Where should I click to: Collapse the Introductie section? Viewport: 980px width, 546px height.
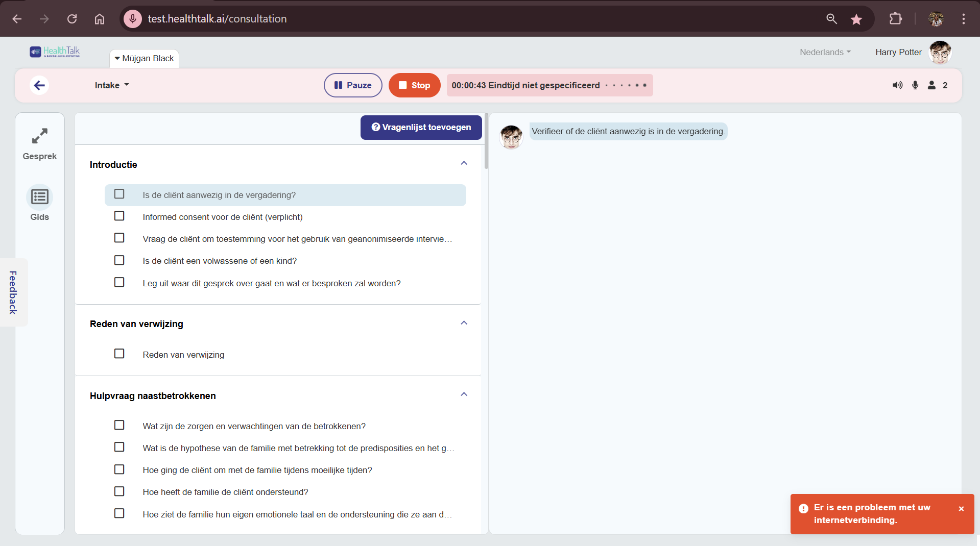point(464,163)
